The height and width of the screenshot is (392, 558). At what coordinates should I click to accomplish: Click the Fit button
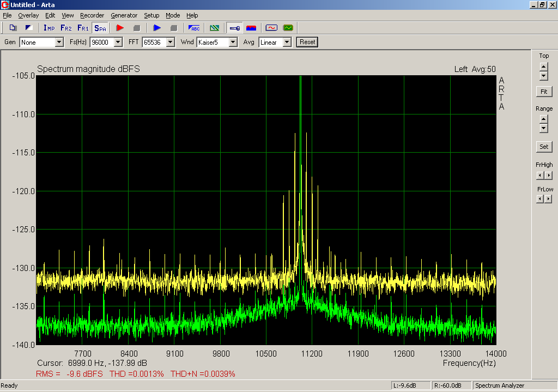[544, 92]
